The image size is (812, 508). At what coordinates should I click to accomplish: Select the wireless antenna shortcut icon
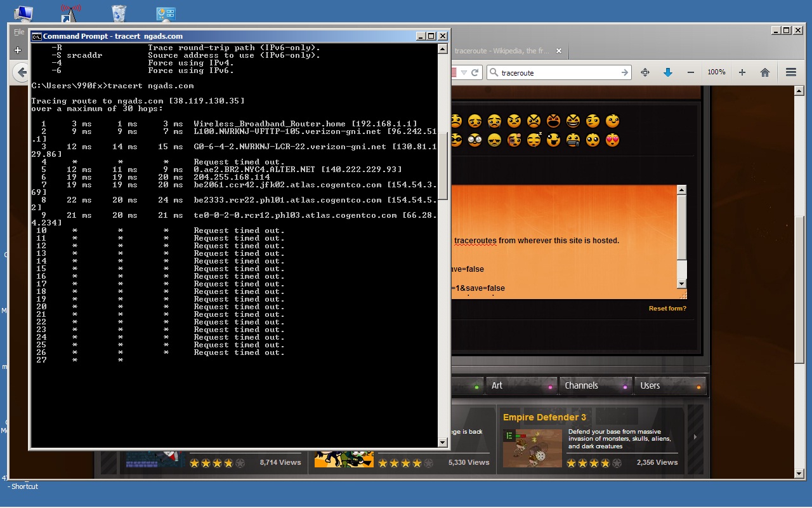coord(70,13)
